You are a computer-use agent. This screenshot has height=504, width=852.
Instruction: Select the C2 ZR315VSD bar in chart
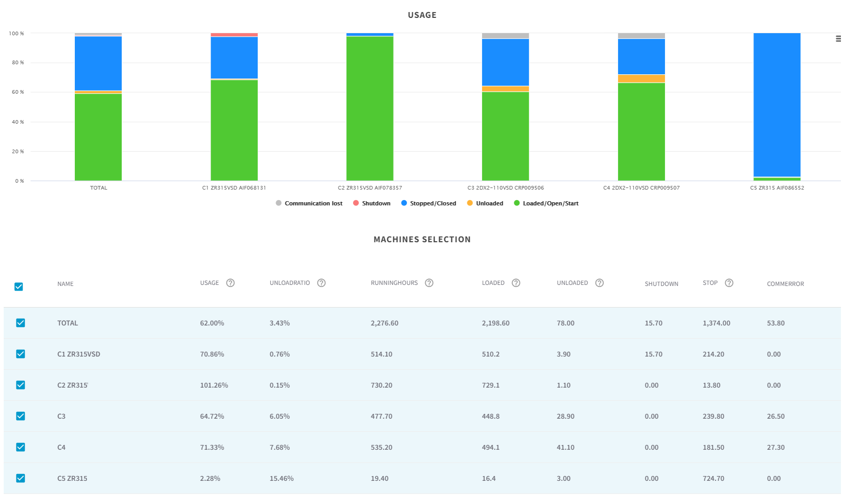tap(369, 105)
